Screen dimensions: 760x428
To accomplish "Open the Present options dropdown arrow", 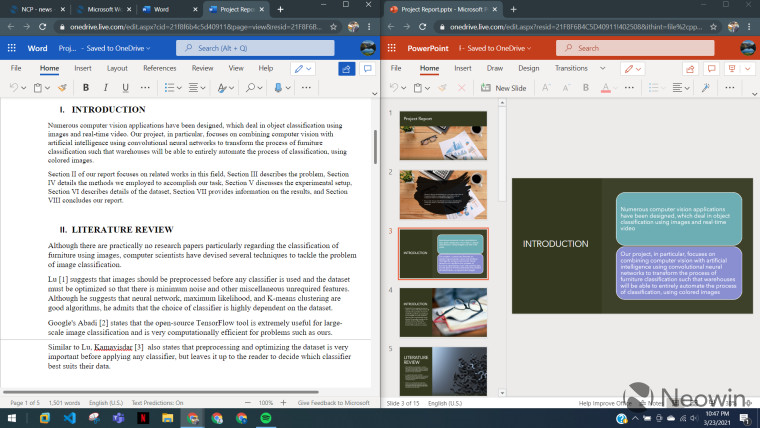I will click(x=747, y=69).
